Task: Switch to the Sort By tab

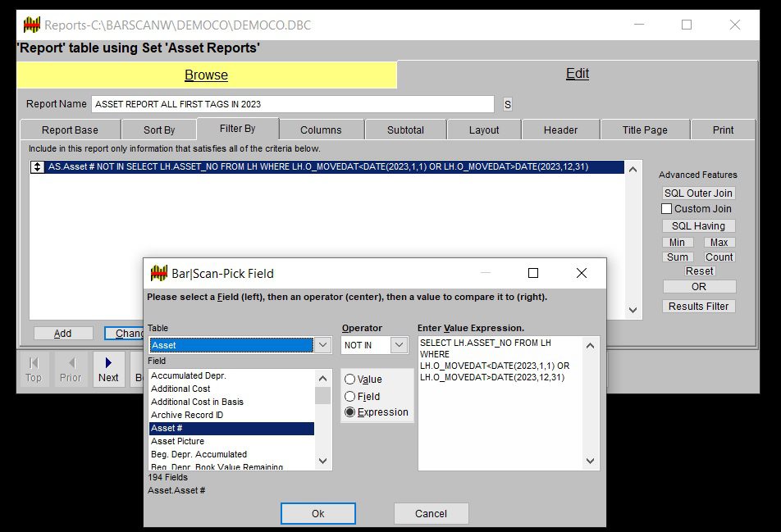Action: coord(159,130)
